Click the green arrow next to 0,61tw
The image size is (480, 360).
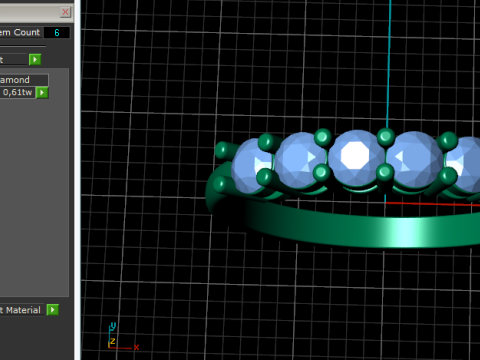(x=42, y=92)
